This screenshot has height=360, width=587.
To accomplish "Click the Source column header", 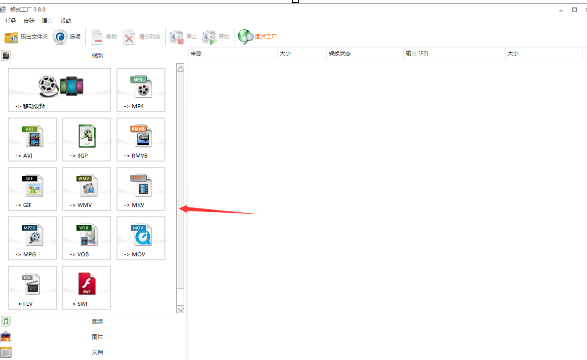I will click(232, 54).
